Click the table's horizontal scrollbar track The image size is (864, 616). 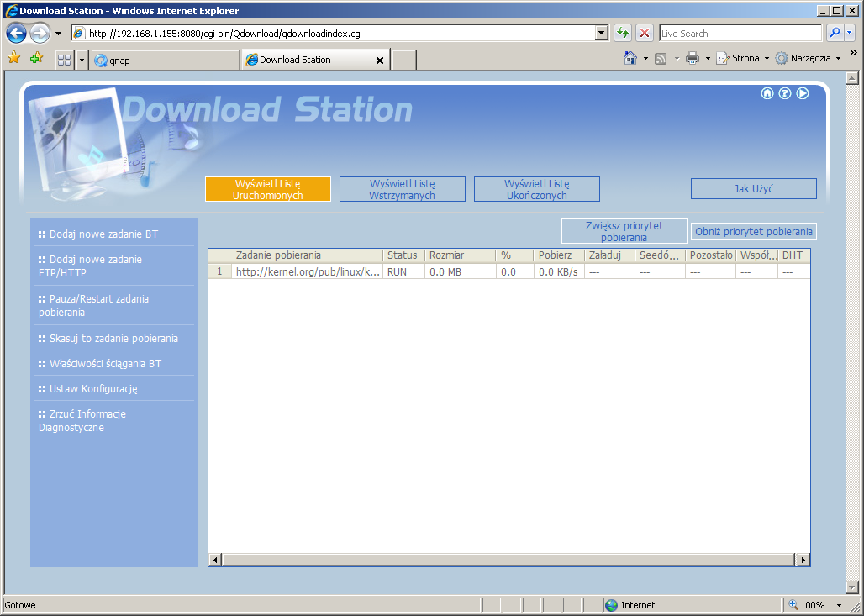tap(509, 560)
